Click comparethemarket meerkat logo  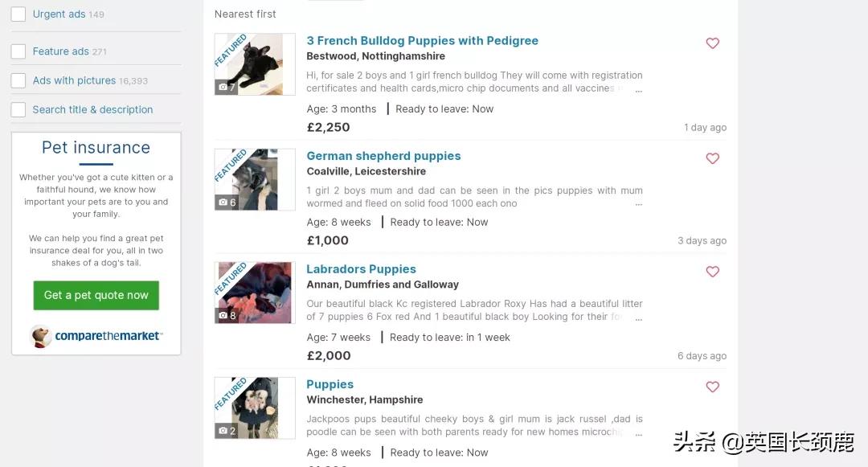pos(41,336)
